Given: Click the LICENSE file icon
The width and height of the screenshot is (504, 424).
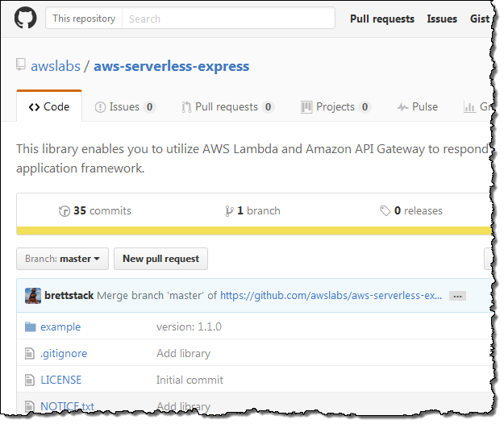Looking at the screenshot, I should click(31, 380).
